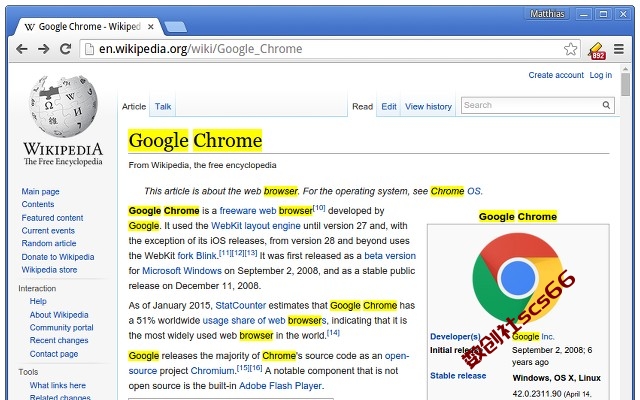Follow the Microsoft Windows link
Screen dimensions: 640x400
[182, 271]
